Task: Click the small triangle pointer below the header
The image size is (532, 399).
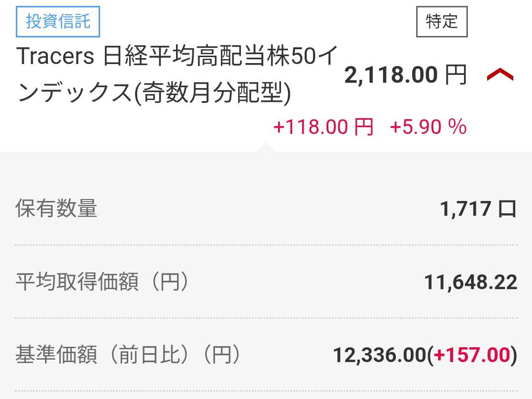Action: coord(265,147)
